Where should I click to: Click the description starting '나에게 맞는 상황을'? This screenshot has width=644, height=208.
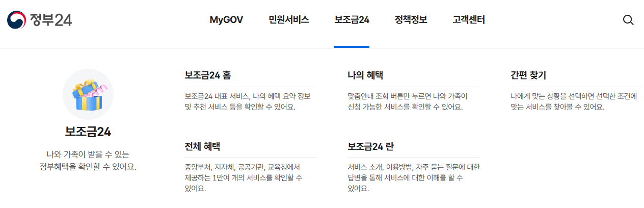click(574, 101)
